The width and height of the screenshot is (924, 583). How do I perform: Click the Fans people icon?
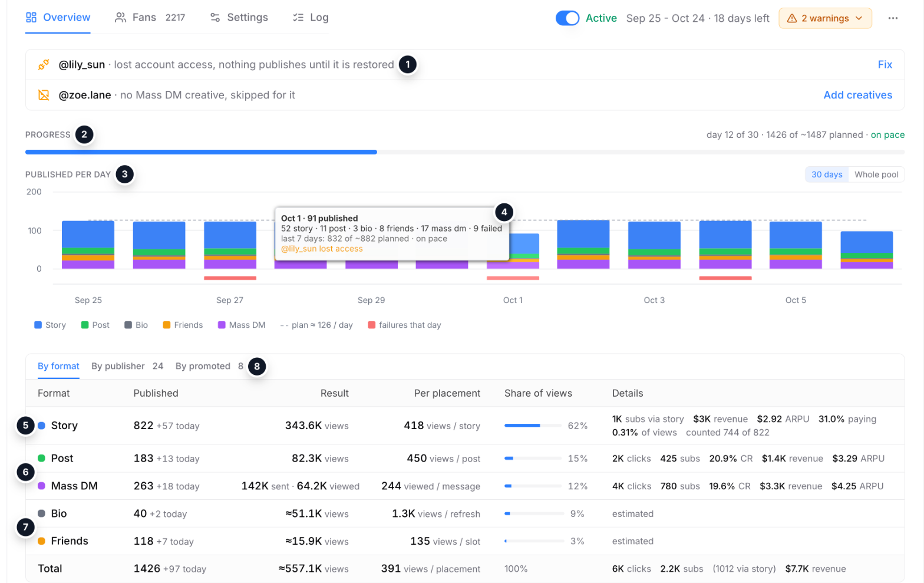click(120, 17)
